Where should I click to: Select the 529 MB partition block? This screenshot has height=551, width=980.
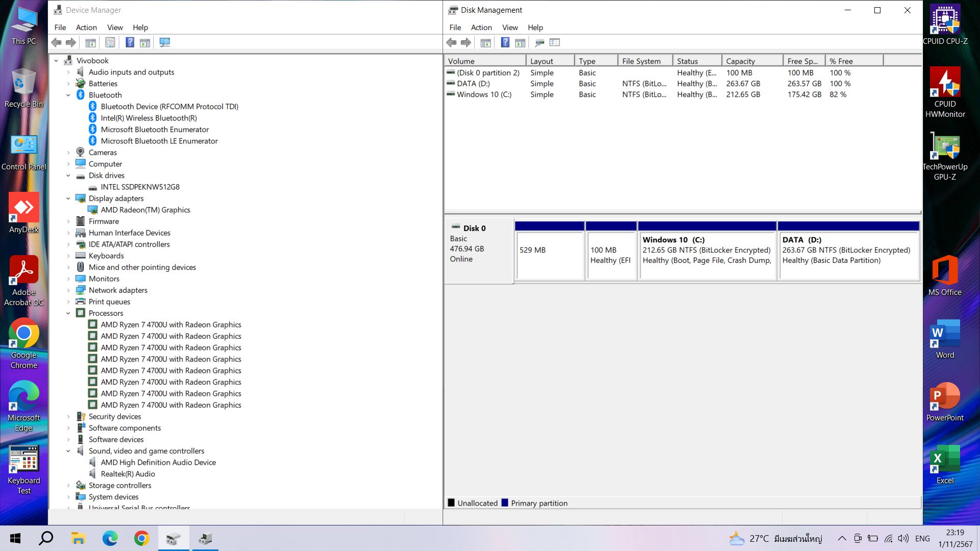(550, 251)
